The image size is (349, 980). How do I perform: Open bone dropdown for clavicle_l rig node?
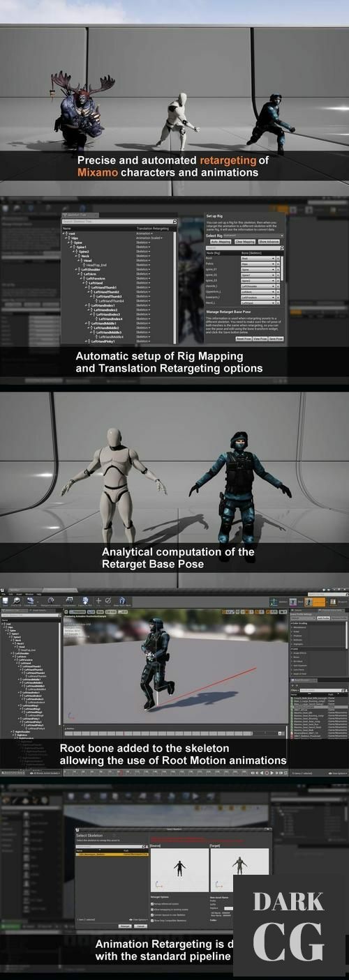(258, 285)
